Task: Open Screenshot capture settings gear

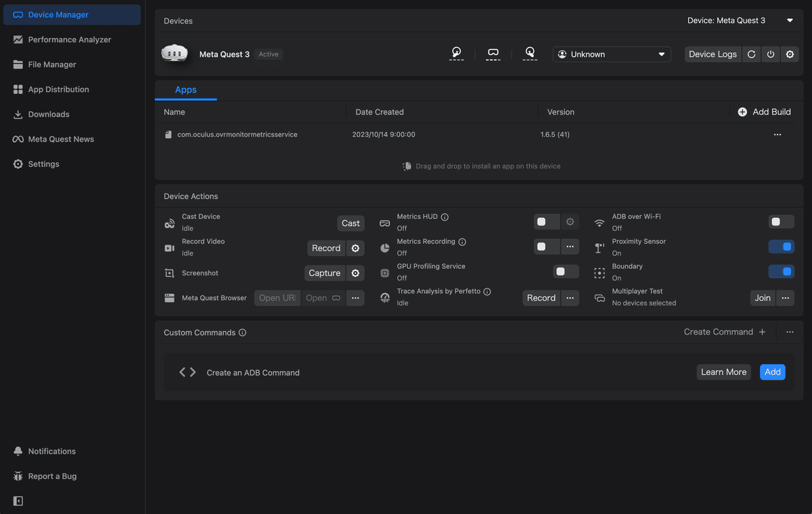Action: coord(355,273)
